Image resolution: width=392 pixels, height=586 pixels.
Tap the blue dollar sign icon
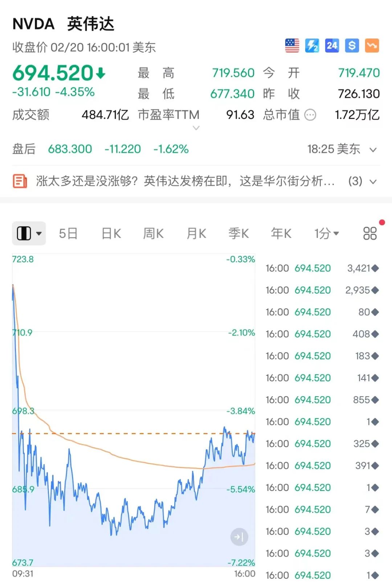click(x=352, y=46)
